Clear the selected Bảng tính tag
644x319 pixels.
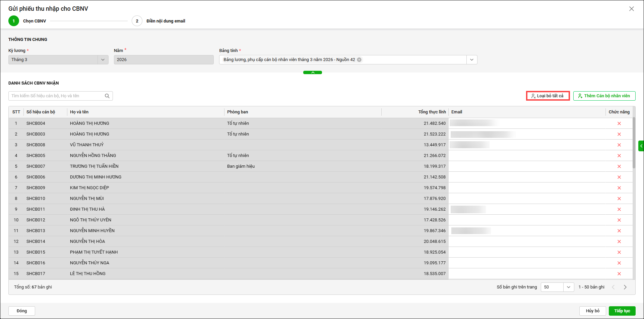pyautogui.click(x=359, y=60)
